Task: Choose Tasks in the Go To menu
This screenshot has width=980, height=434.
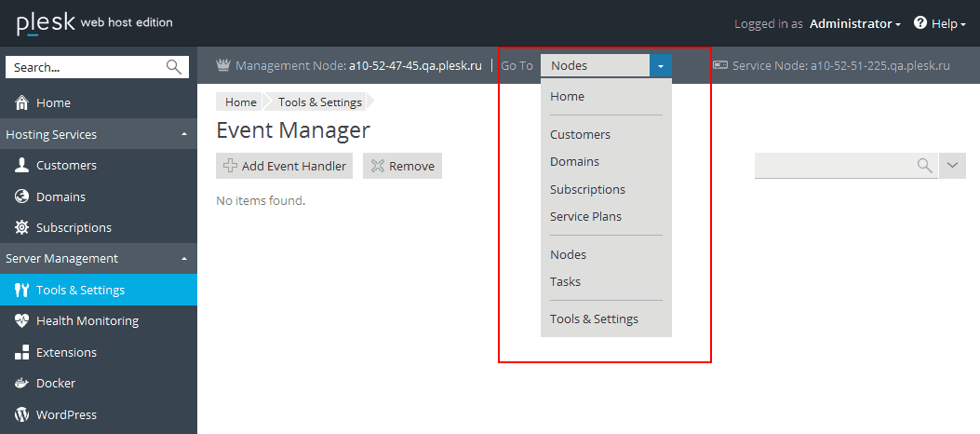Action: [x=565, y=282]
